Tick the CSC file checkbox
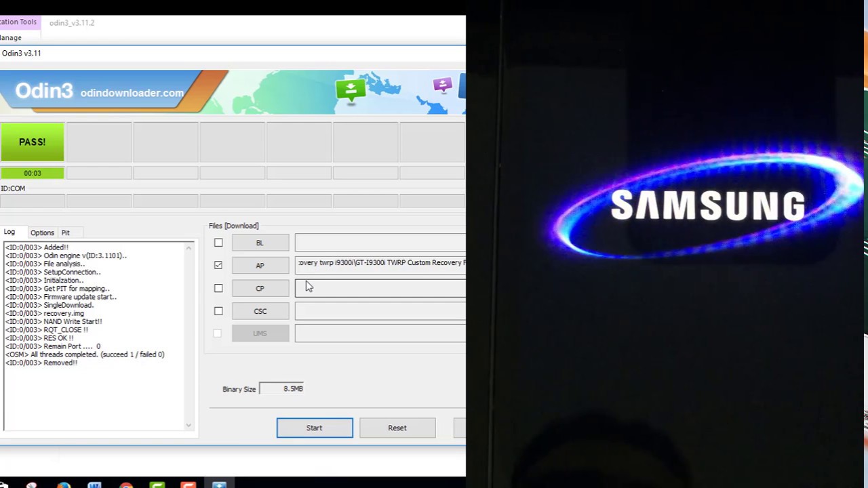Viewport: 868px width, 488px height. [x=218, y=311]
